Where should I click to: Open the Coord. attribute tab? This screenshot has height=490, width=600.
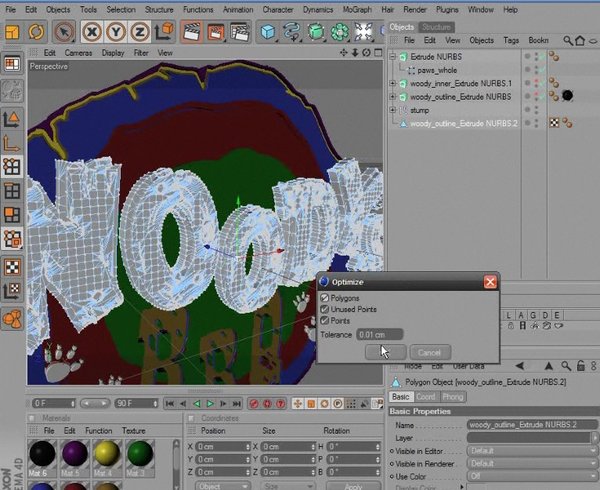[x=427, y=397]
